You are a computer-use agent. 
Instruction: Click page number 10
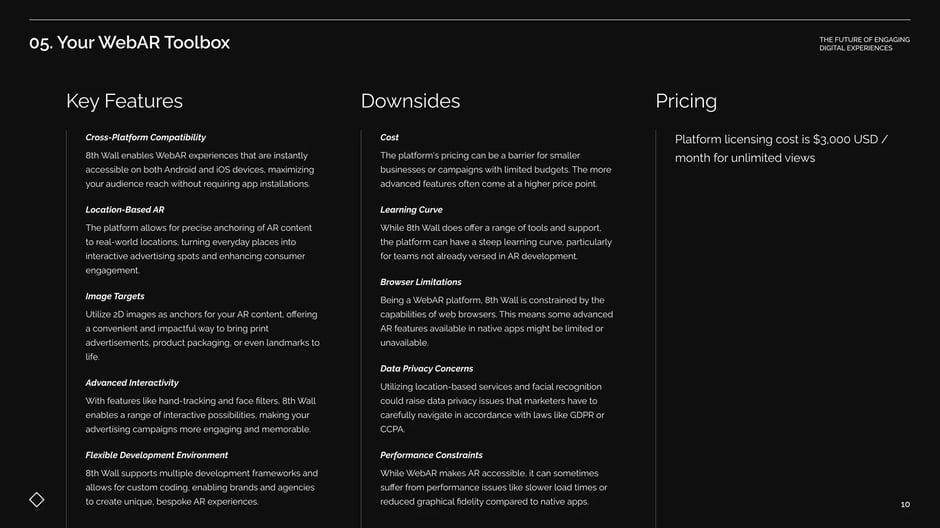tap(905, 505)
